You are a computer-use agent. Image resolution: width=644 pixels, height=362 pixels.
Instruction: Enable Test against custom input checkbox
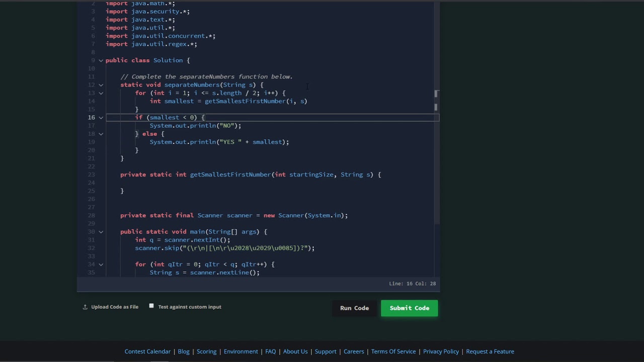[151, 306]
